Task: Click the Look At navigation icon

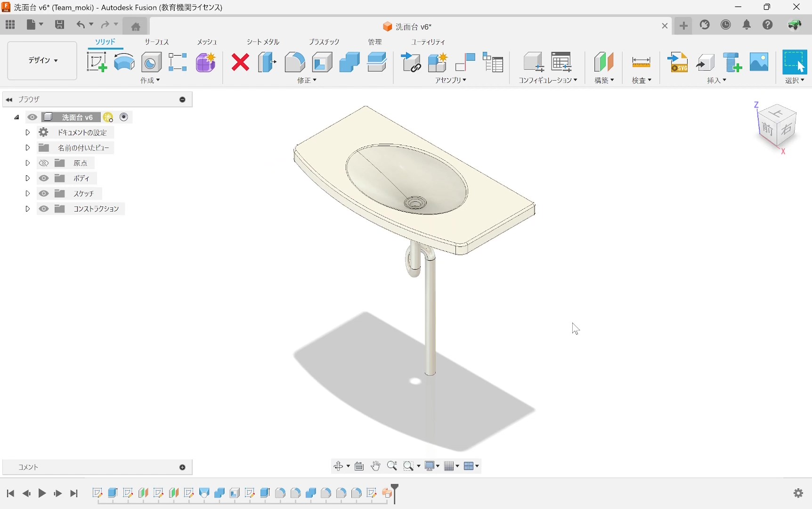Action: tap(359, 466)
